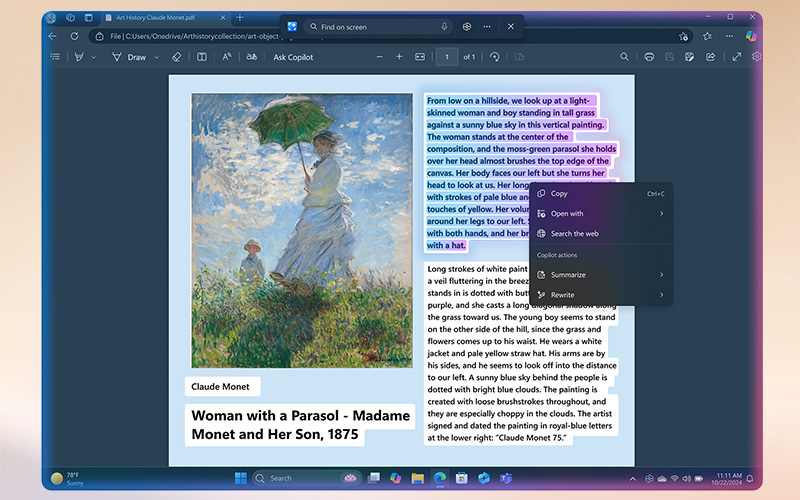Select the Erase tool
Viewport: 800px width, 500px height.
tap(177, 57)
